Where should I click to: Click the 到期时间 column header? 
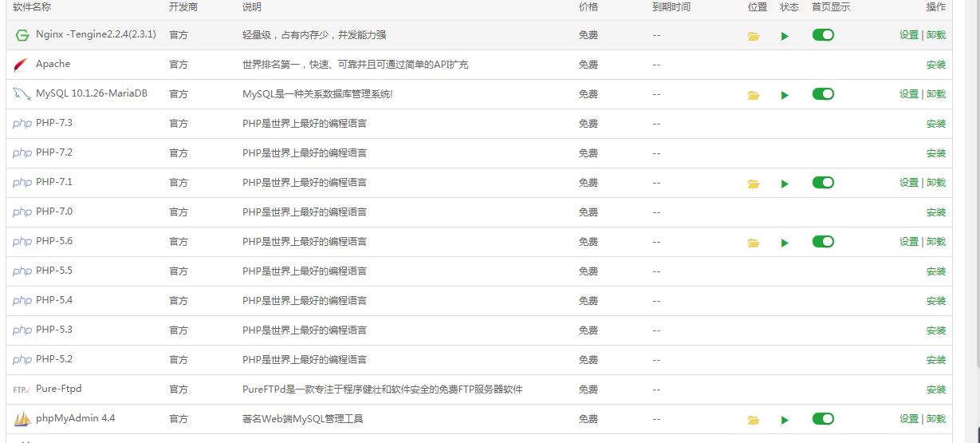point(671,7)
